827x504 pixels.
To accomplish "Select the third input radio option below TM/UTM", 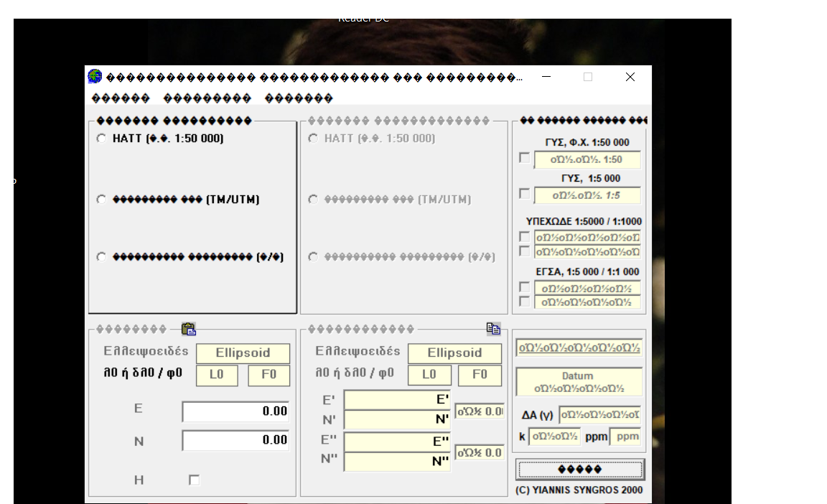I will pyautogui.click(x=101, y=257).
